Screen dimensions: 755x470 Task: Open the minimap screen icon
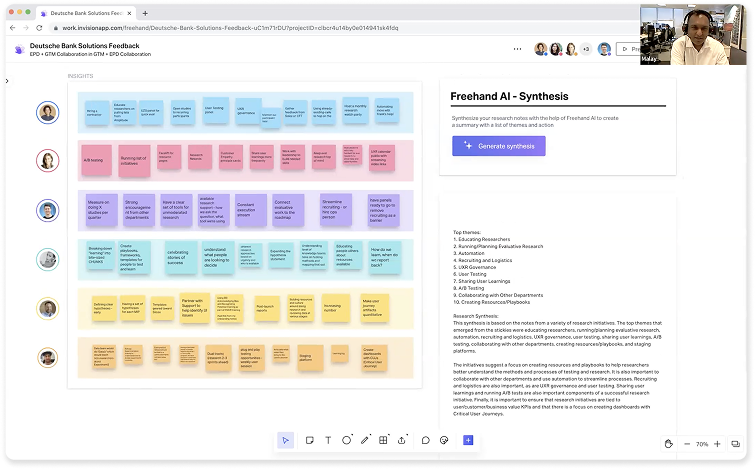pyautogui.click(x=735, y=444)
